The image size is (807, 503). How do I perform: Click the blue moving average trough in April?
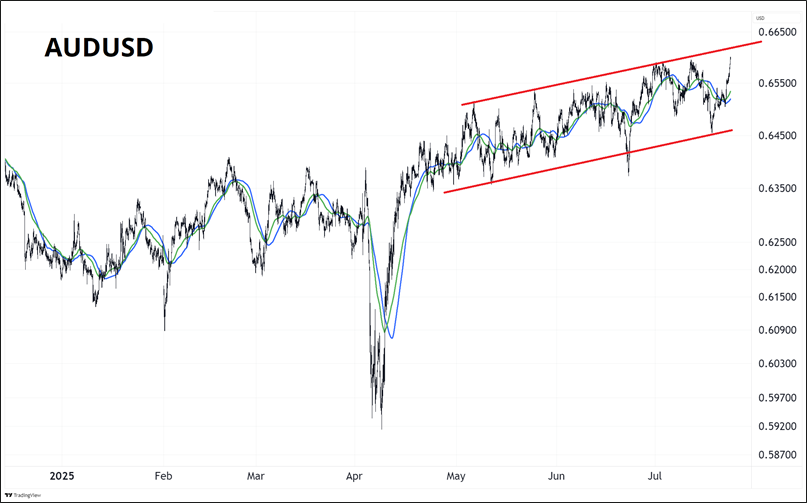click(x=391, y=337)
